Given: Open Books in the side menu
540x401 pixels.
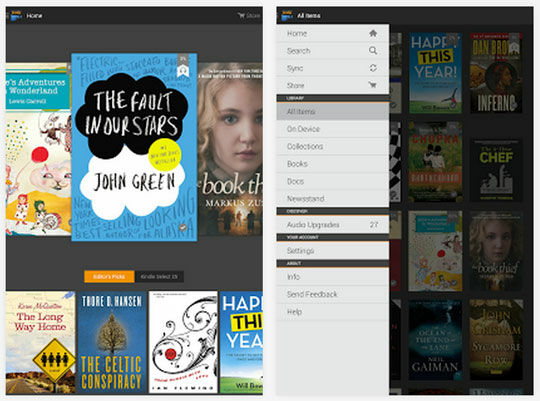Looking at the screenshot, I should pos(333,164).
